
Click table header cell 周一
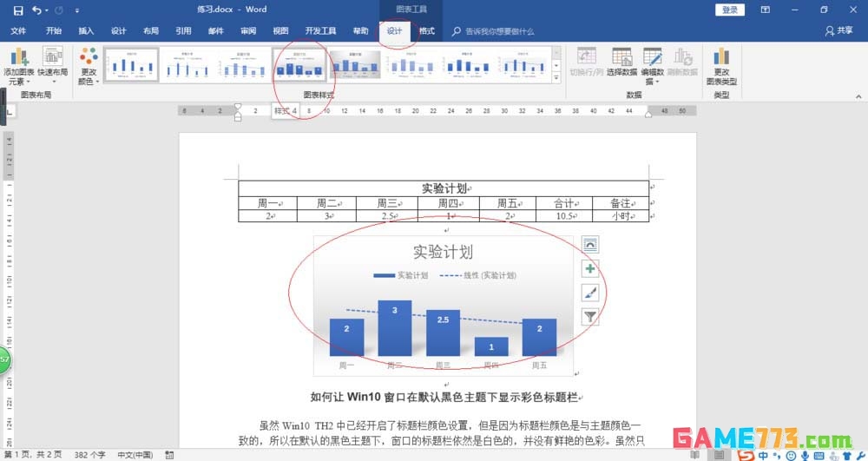point(268,203)
